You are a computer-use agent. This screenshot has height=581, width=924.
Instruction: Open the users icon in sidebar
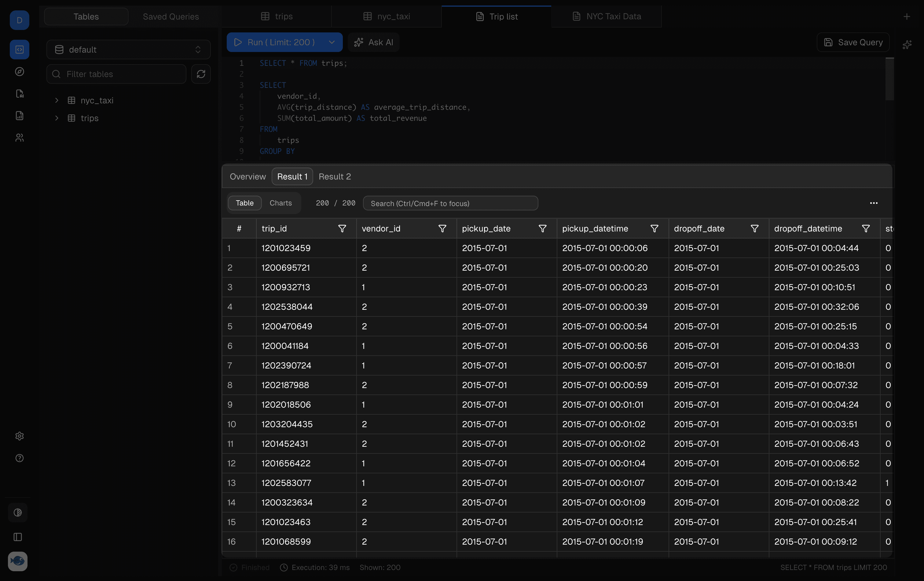[x=20, y=138]
